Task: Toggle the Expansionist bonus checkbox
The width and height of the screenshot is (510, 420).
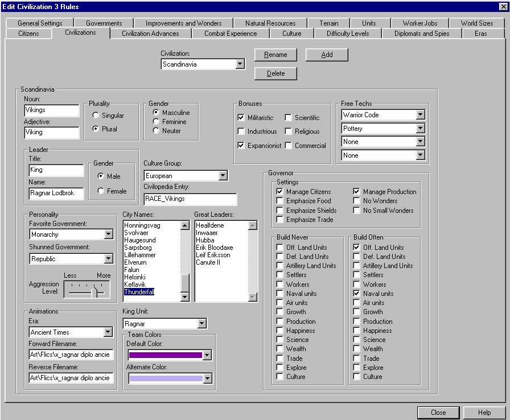Action: tap(241, 145)
